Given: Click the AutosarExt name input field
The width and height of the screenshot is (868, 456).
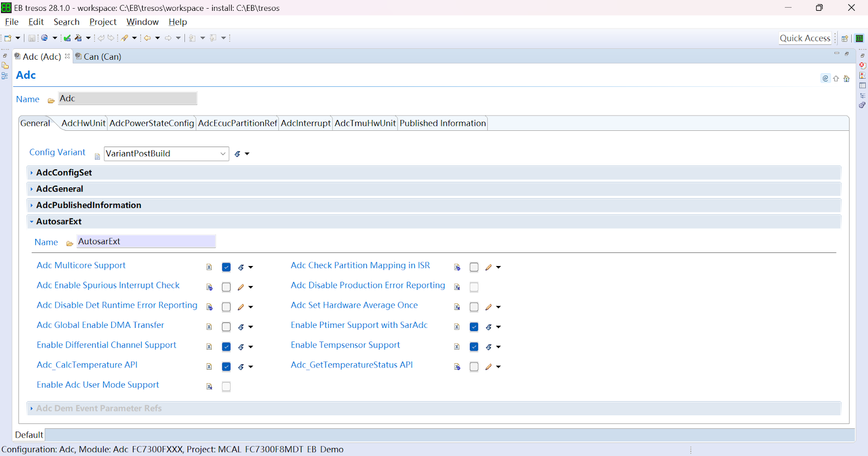Looking at the screenshot, I should tap(146, 242).
